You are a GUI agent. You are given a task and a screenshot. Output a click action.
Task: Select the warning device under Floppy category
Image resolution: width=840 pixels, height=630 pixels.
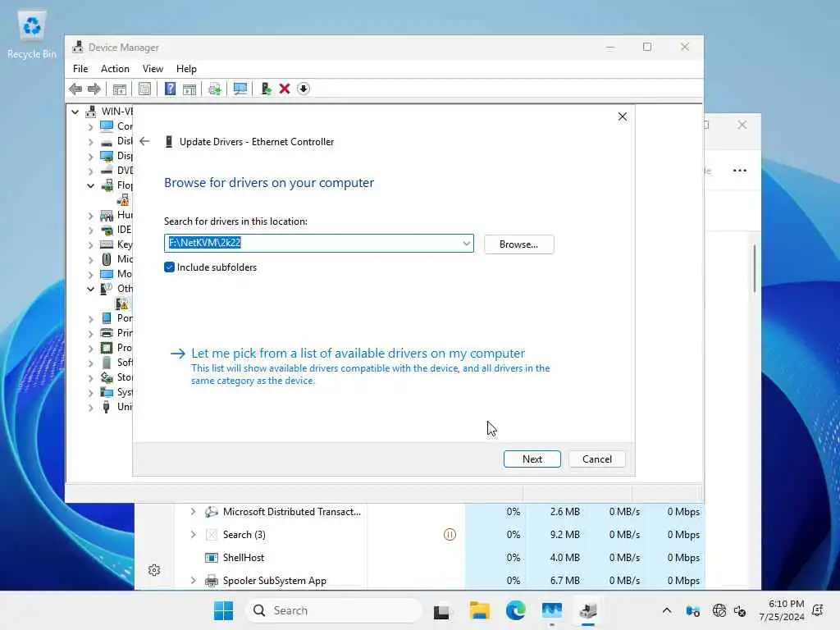click(x=123, y=200)
